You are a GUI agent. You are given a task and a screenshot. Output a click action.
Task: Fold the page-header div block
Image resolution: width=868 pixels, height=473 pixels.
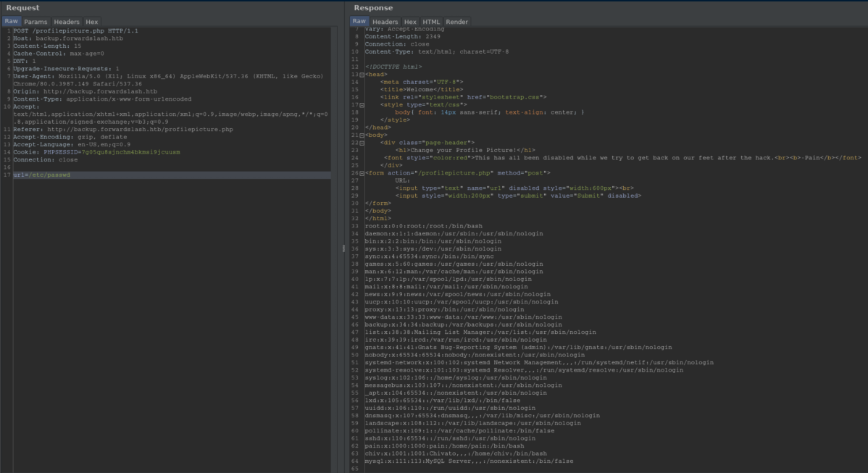click(x=362, y=143)
